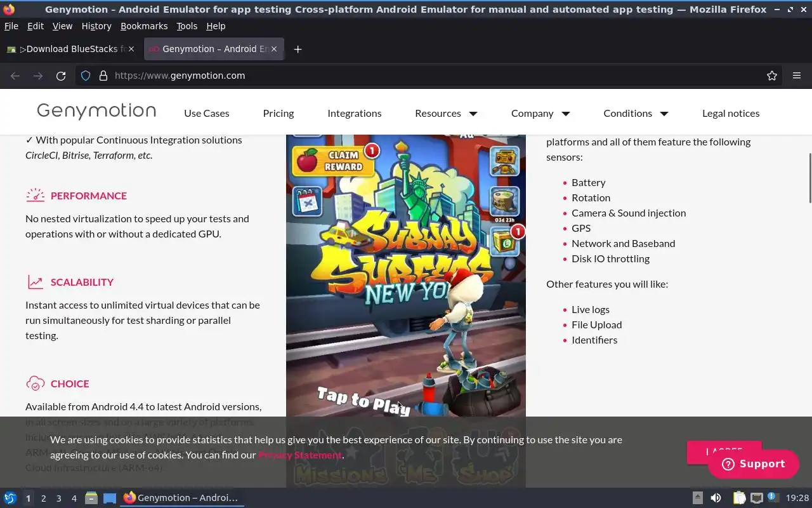Click the calendar icon in the game image
The width and height of the screenshot is (812, 508).
308,202
